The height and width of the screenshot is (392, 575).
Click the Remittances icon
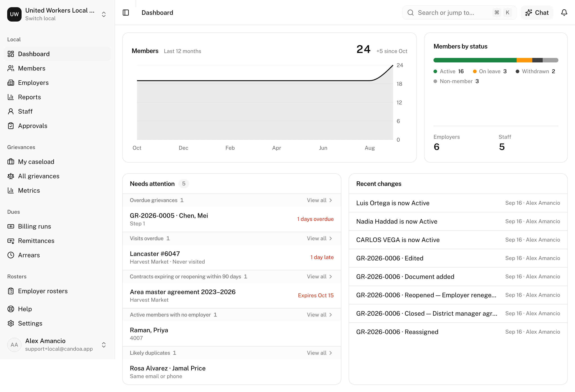pyautogui.click(x=11, y=241)
